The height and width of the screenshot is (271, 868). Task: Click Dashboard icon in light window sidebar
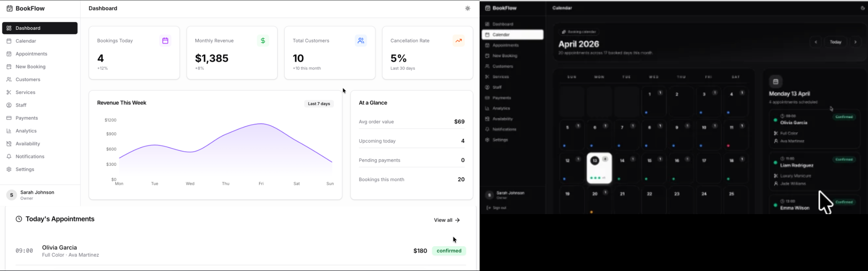9,28
